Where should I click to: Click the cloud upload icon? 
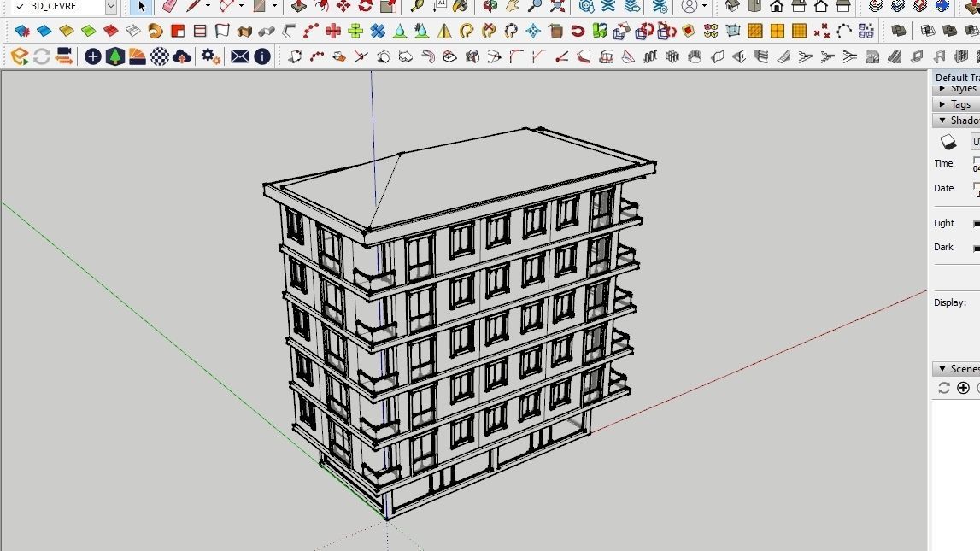[x=182, y=57]
